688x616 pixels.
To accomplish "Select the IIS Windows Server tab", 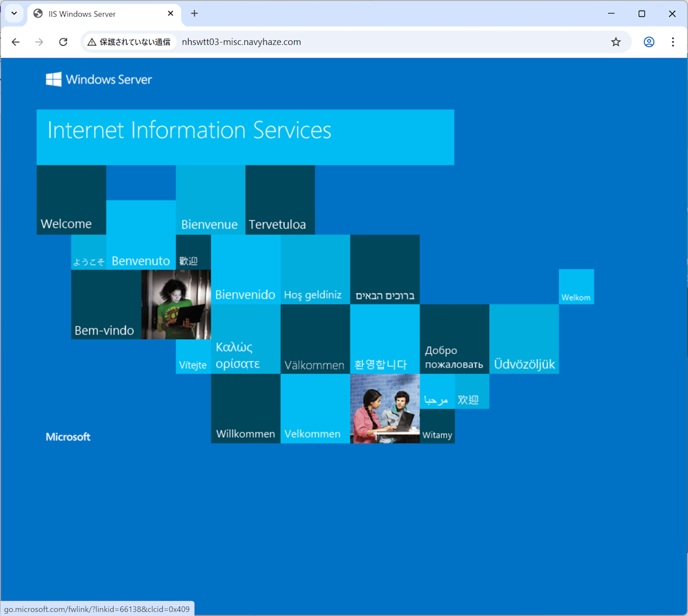I will (104, 14).
